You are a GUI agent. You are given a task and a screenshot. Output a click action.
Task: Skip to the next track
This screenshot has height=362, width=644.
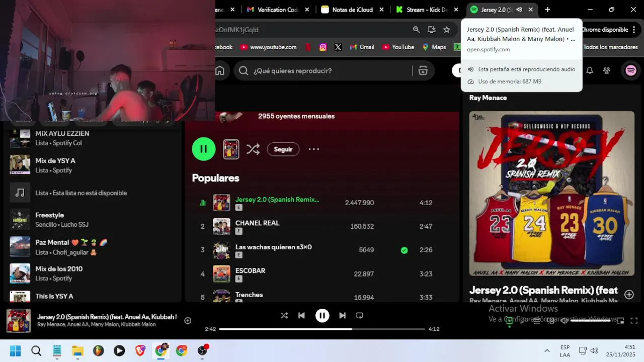342,315
